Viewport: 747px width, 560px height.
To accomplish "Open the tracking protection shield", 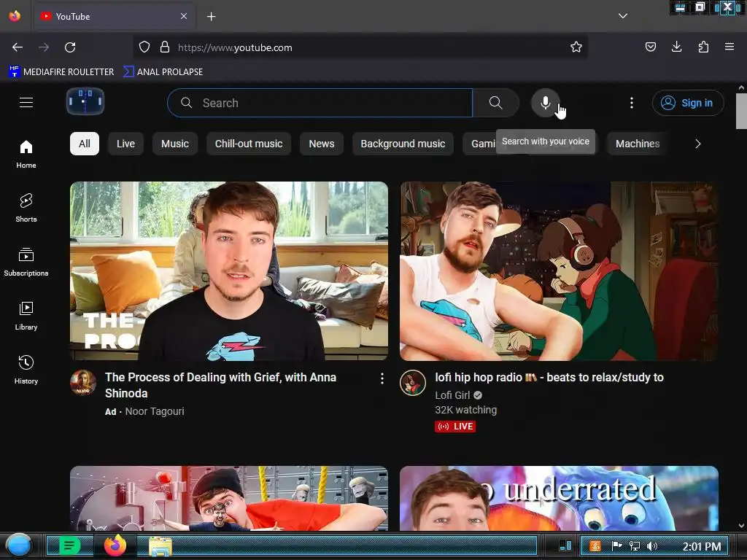I will tap(144, 47).
